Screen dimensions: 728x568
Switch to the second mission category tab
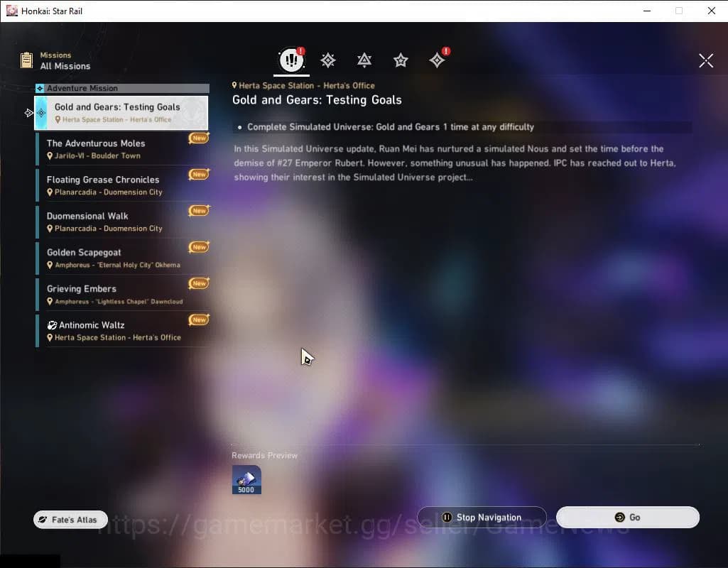tap(328, 60)
